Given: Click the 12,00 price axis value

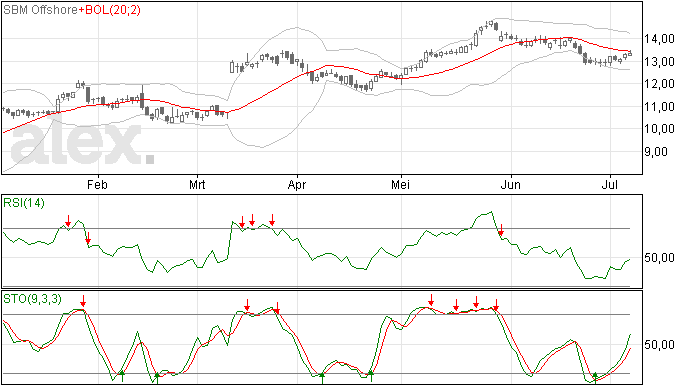Looking at the screenshot, I should click(659, 84).
